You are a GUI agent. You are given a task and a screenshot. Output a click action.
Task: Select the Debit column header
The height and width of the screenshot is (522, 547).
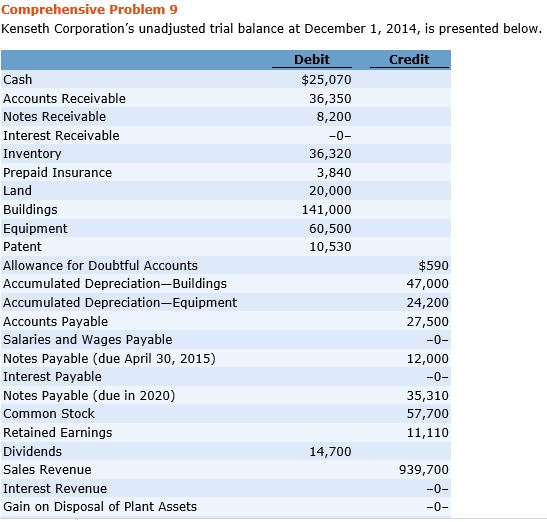pos(312,59)
